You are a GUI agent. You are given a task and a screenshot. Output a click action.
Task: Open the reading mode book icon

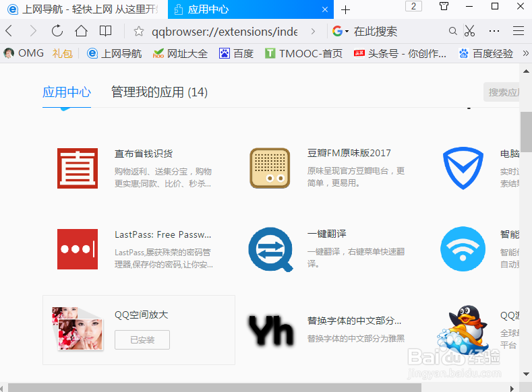105,31
